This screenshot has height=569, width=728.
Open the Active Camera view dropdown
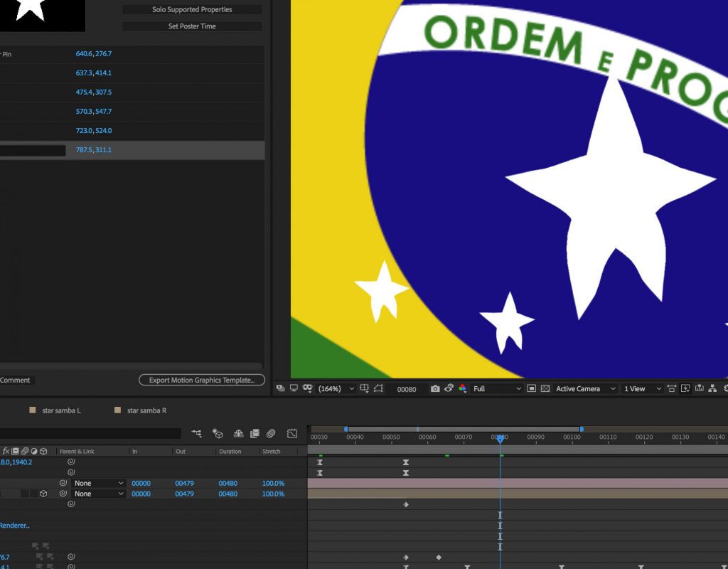click(x=586, y=389)
